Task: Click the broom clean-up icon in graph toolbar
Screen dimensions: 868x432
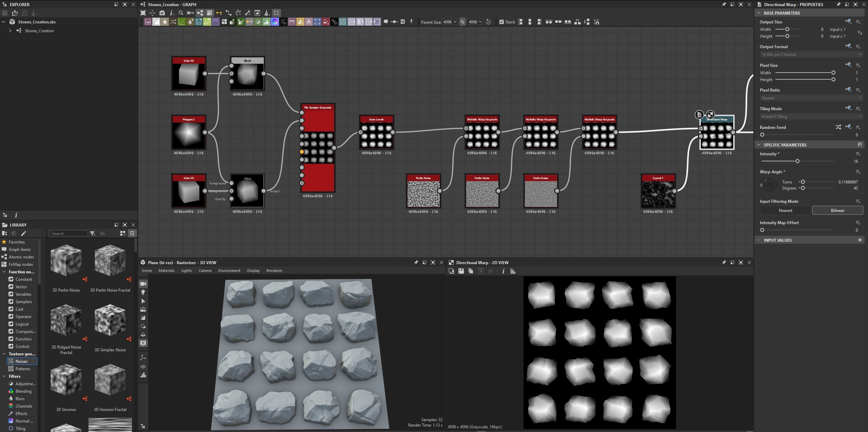Action: pos(267,13)
